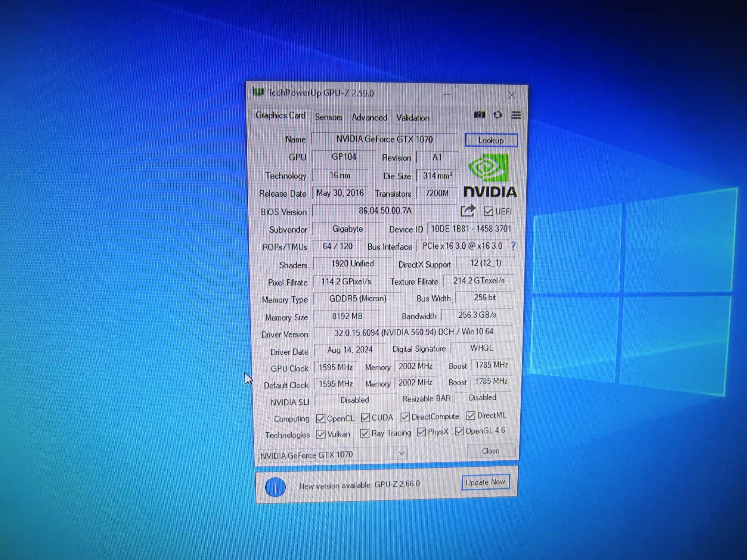Select the Graphics Card tab

point(280,115)
